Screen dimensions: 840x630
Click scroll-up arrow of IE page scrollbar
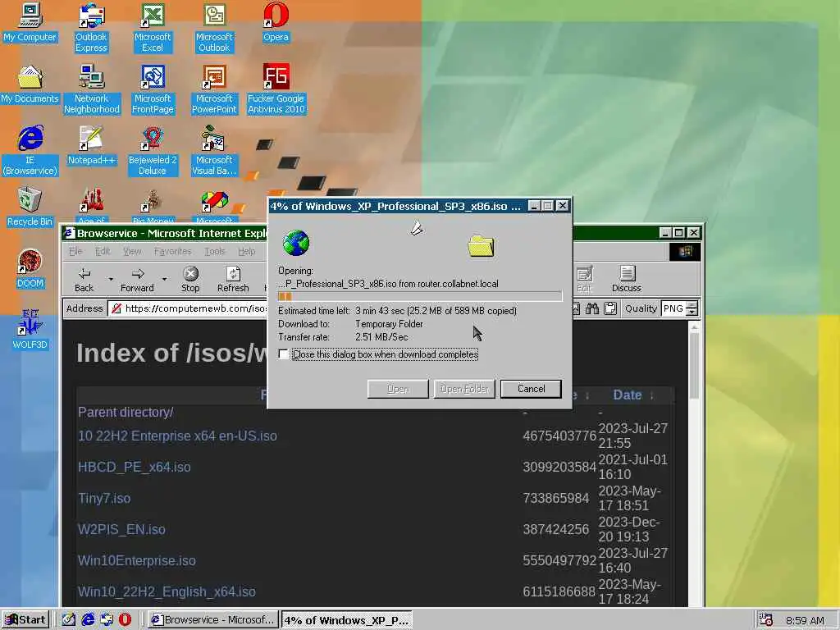694,326
